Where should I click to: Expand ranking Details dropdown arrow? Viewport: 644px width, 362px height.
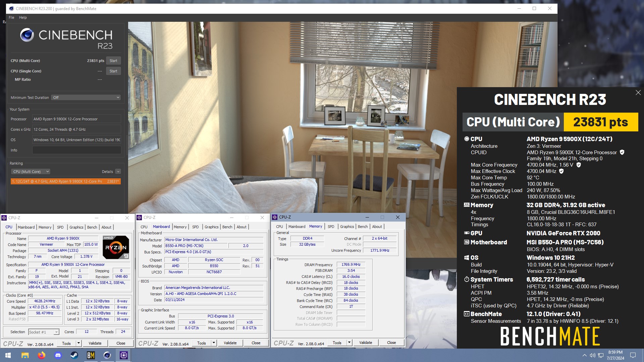coord(118,172)
